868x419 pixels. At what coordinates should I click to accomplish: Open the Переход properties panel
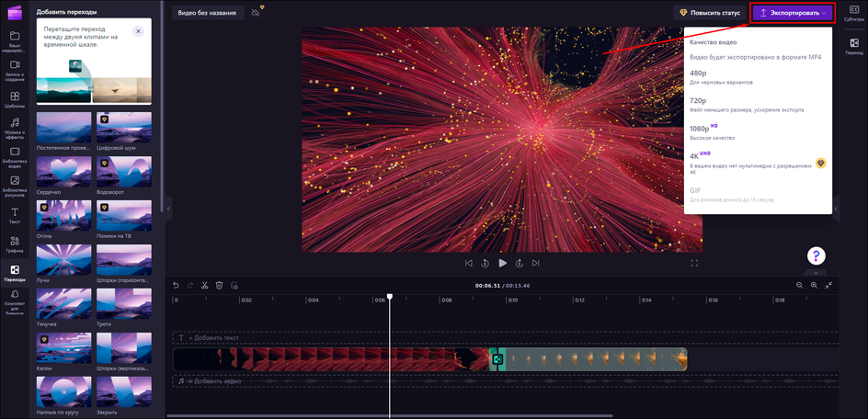click(x=853, y=47)
